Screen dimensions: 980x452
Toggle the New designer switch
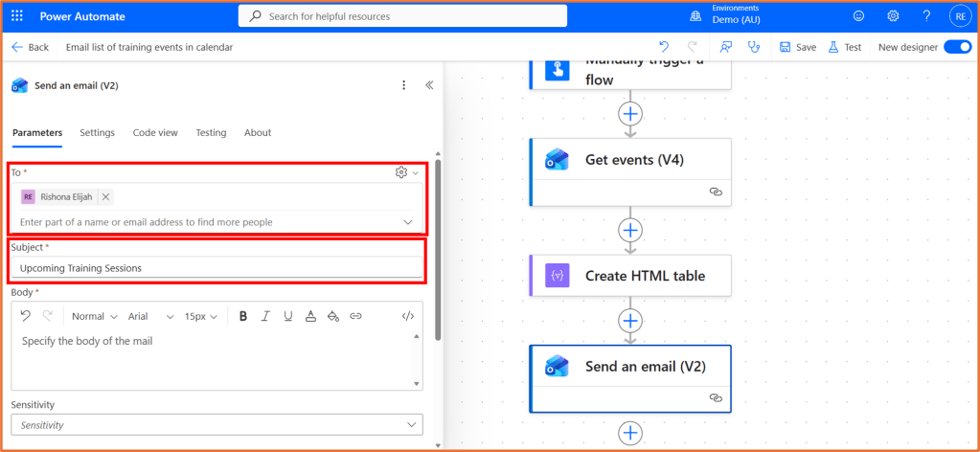[x=956, y=47]
